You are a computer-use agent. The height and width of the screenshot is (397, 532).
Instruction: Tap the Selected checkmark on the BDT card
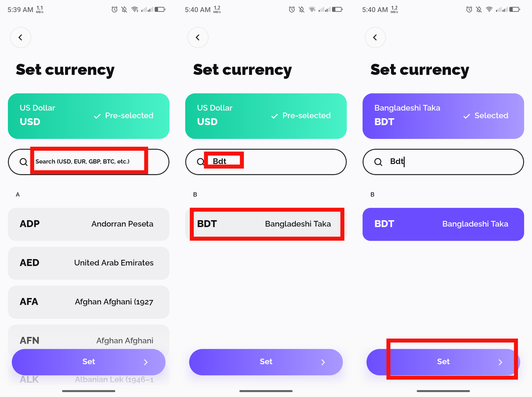(467, 116)
